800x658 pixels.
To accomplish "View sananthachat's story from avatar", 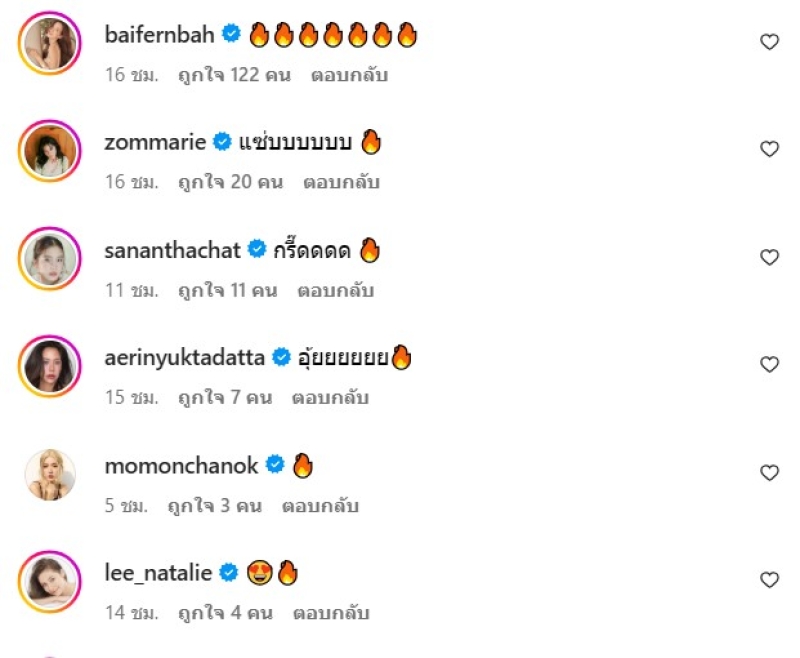I will tap(49, 259).
